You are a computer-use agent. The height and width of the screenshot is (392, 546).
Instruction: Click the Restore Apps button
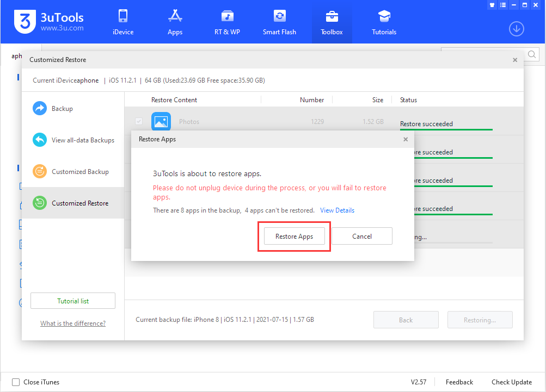(x=293, y=236)
